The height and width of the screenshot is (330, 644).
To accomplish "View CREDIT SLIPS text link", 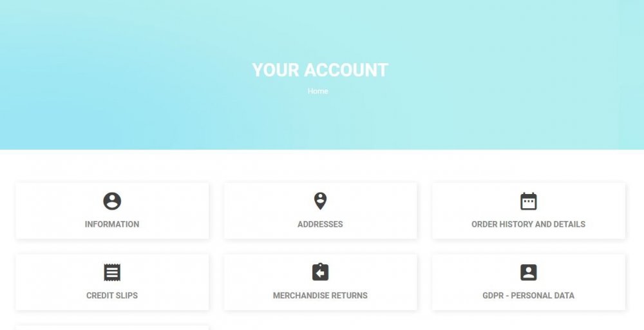I will coord(111,295).
